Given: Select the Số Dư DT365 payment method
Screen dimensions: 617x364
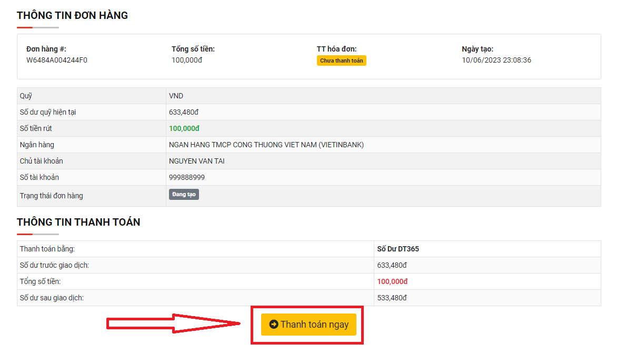Looking at the screenshot, I should point(398,249).
